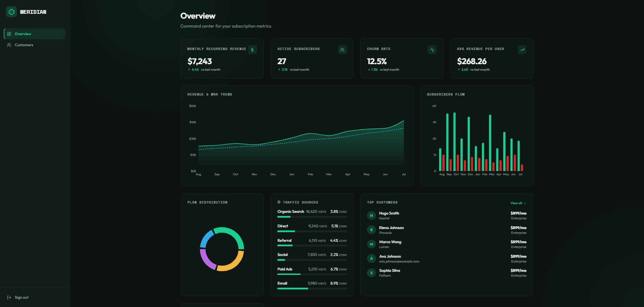
Task: Click the Customers people icon in sidebar
Action: click(9, 45)
